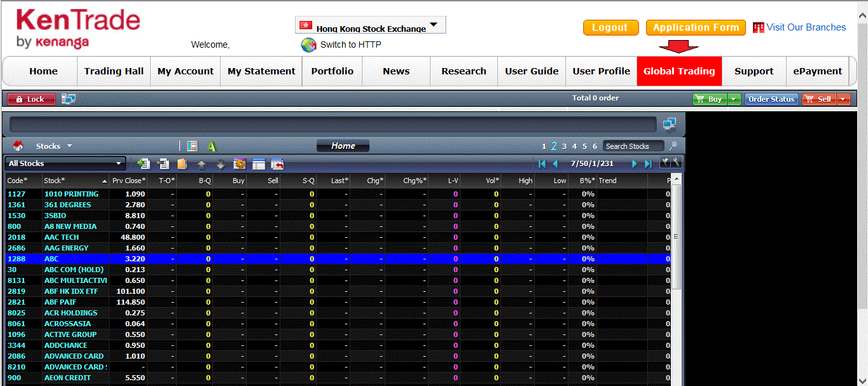Click the orange folder icon on toolbar

(x=183, y=163)
